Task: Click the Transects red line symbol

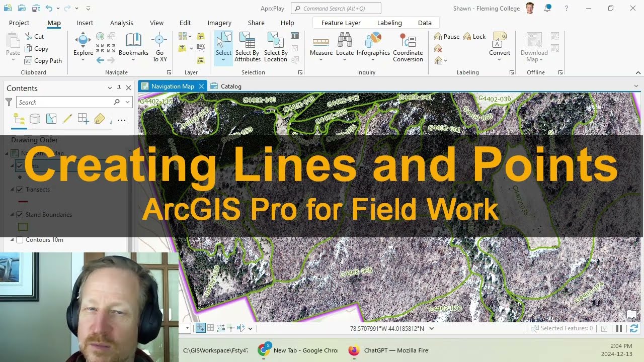Action: [23, 202]
